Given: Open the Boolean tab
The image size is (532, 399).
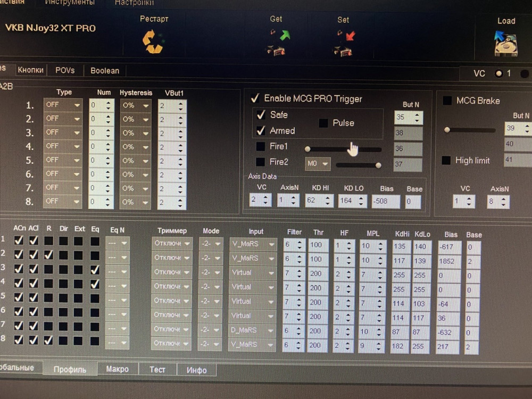Looking at the screenshot, I should (105, 71).
